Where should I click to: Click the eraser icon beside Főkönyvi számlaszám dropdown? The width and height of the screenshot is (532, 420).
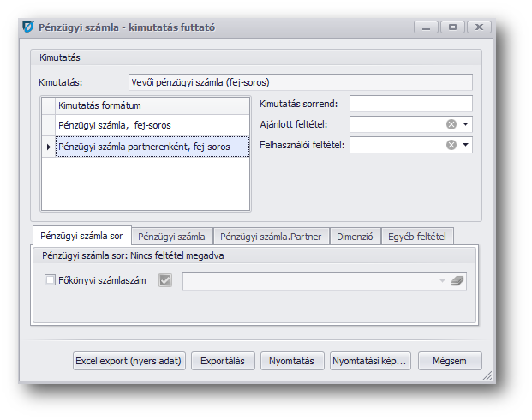click(x=457, y=280)
